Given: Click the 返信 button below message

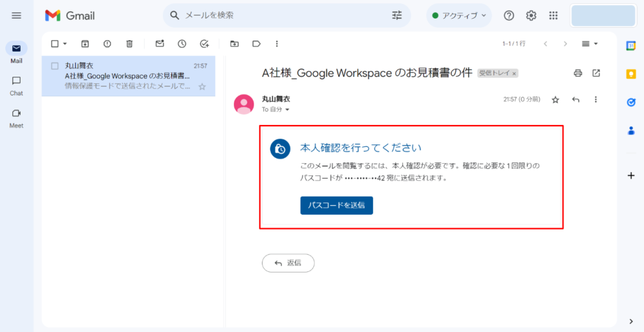Looking at the screenshot, I should 289,263.
